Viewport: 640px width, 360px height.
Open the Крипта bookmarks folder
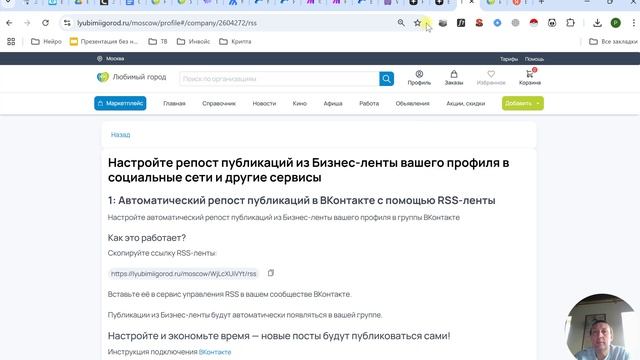tap(236, 42)
